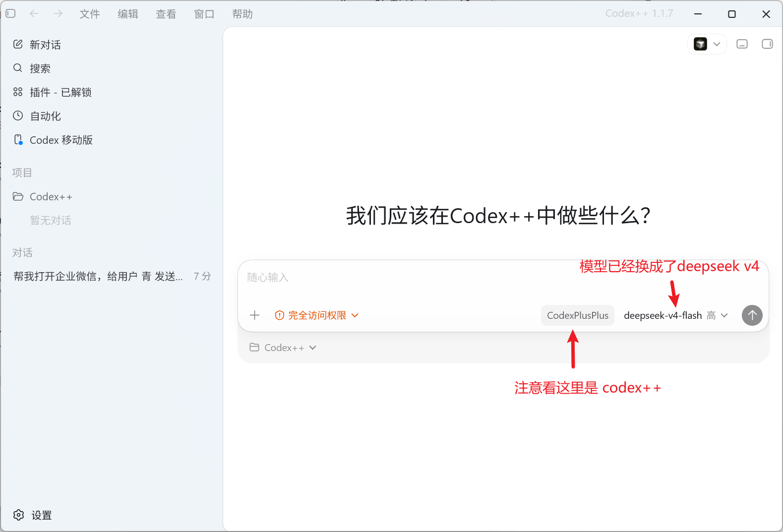
Task: Toggle the bottom panel icon
Action: click(742, 44)
